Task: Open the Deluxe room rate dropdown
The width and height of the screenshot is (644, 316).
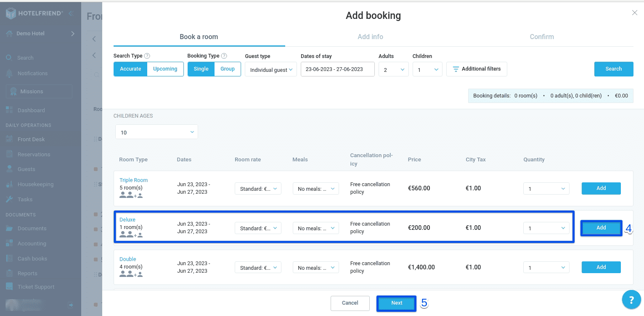Action: pyautogui.click(x=258, y=228)
